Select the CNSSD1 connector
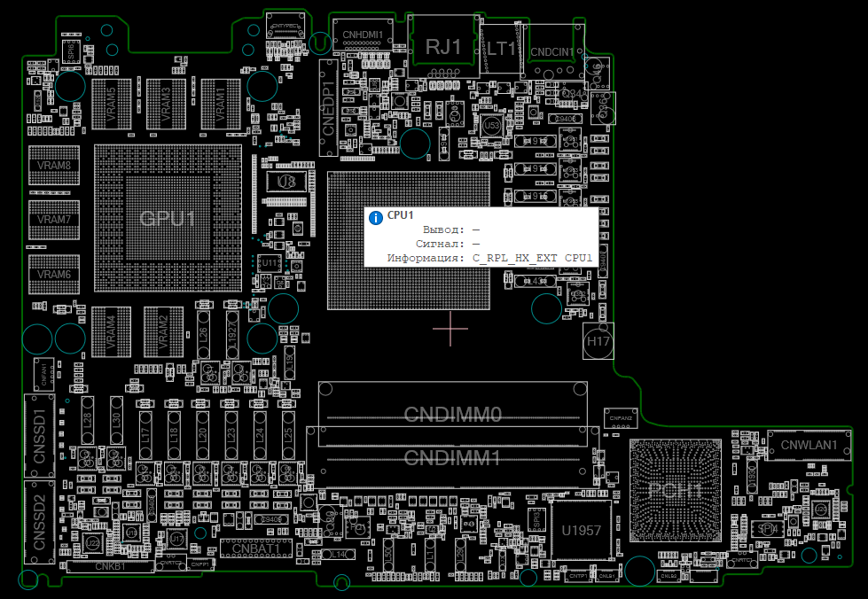The image size is (868, 599). tap(39, 433)
